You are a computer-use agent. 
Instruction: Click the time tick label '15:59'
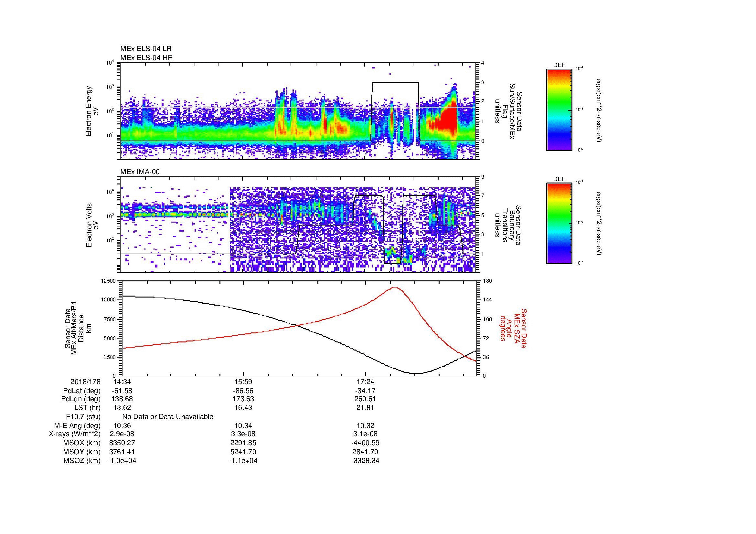click(x=243, y=382)
